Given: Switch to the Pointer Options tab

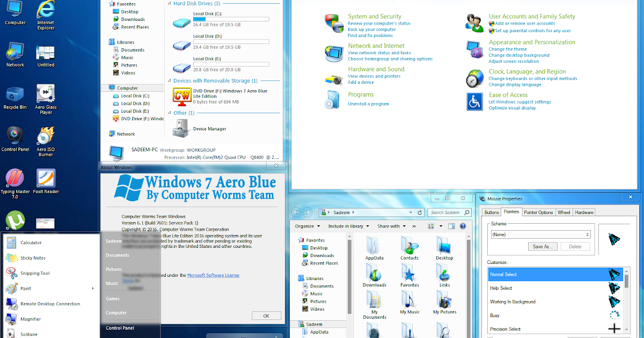Looking at the screenshot, I should click(x=538, y=212).
